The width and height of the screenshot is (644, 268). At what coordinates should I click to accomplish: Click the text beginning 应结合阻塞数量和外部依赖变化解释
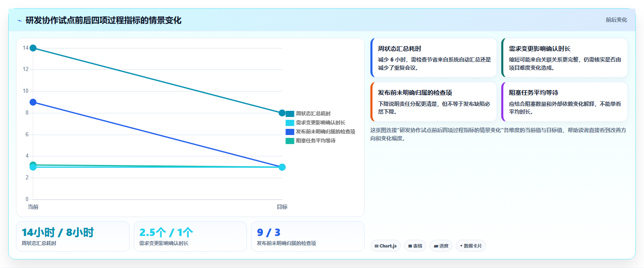click(565, 108)
